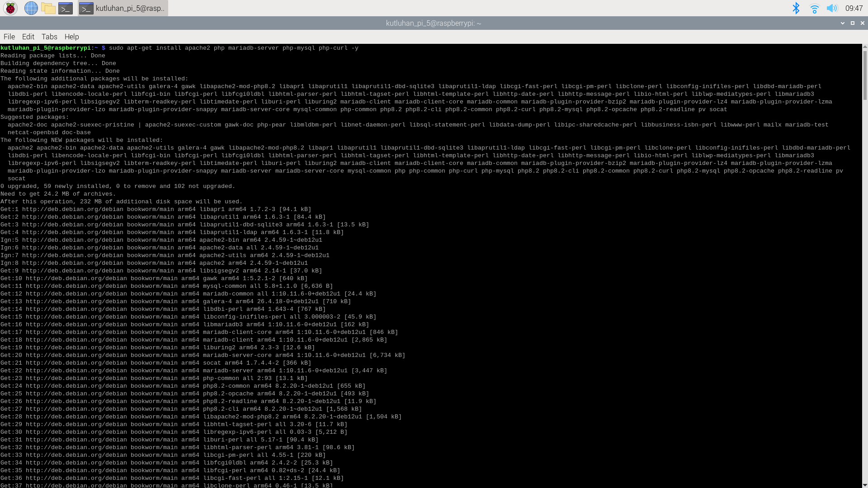The height and width of the screenshot is (488, 868).
Task: Open the Help menu
Action: coord(71,37)
